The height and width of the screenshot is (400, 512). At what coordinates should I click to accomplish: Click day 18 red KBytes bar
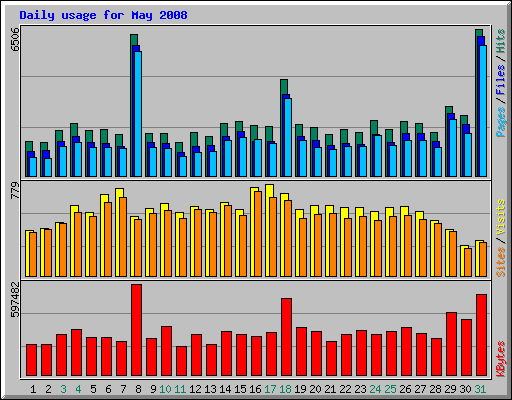286,337
